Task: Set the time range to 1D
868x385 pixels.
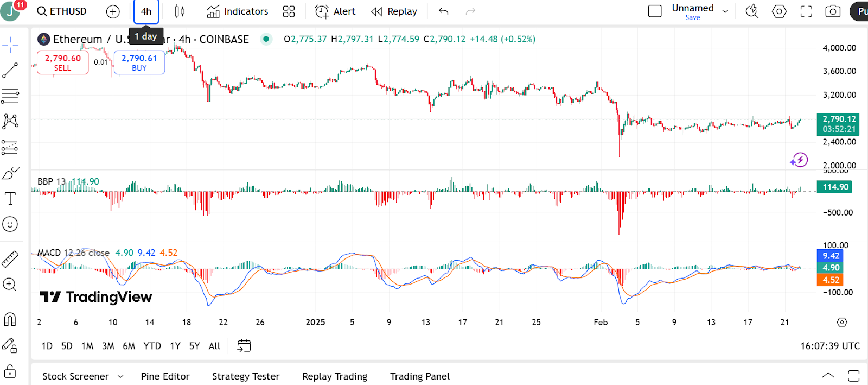Action: point(47,346)
